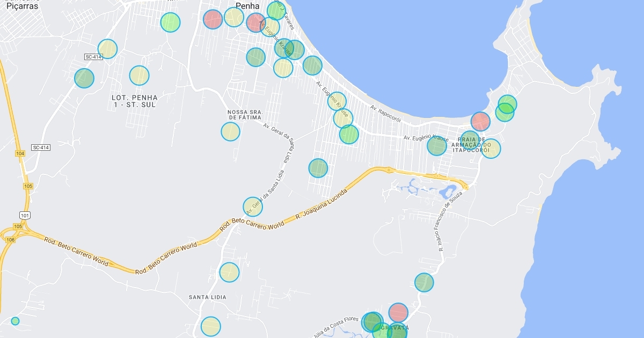Viewport: 644px width, 338px height.
Task: Select yellow marker beside upper SC-414 road shield
Action: click(x=107, y=49)
